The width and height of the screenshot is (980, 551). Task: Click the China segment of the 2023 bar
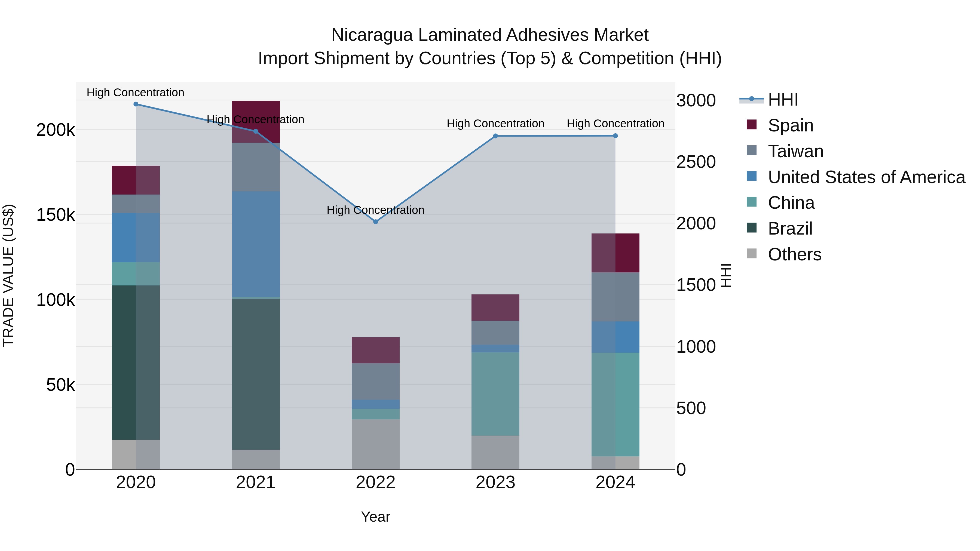click(495, 394)
